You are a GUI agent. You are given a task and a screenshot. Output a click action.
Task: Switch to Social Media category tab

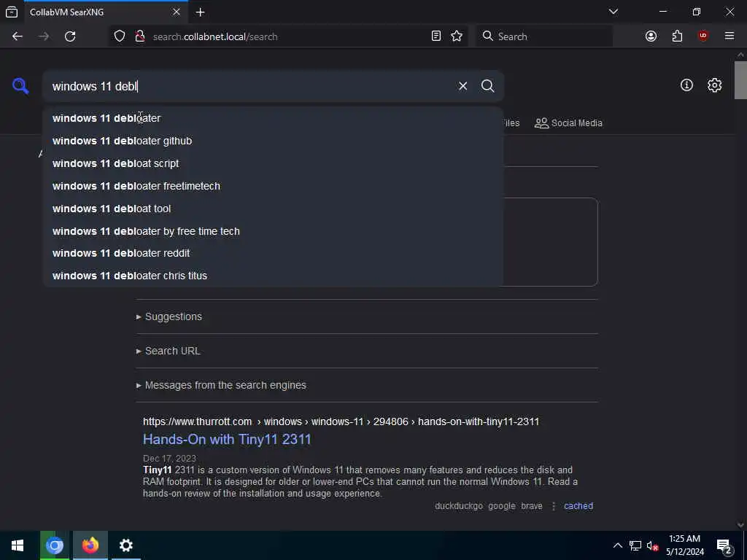tap(568, 122)
